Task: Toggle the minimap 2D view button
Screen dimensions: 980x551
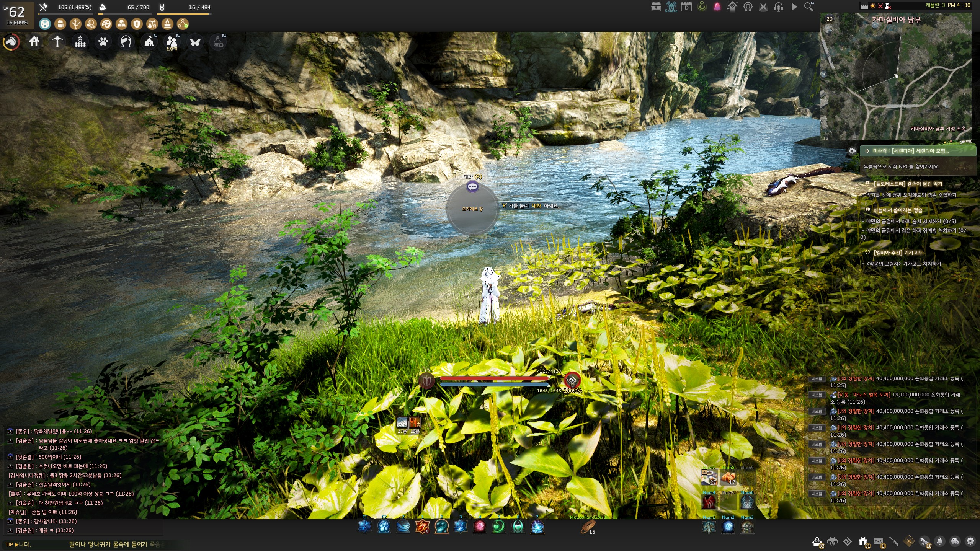Action: pos(830,19)
